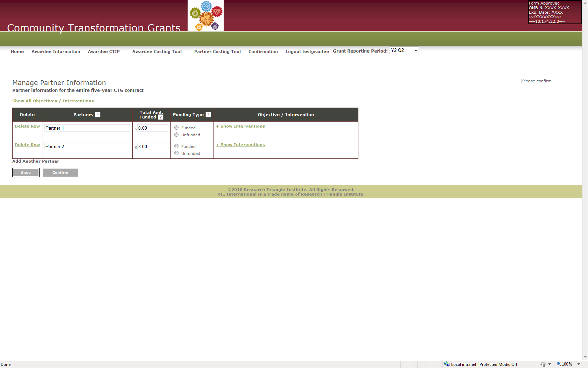Click the Research Triangle Institute copyright text
588x368 pixels.
click(x=291, y=192)
